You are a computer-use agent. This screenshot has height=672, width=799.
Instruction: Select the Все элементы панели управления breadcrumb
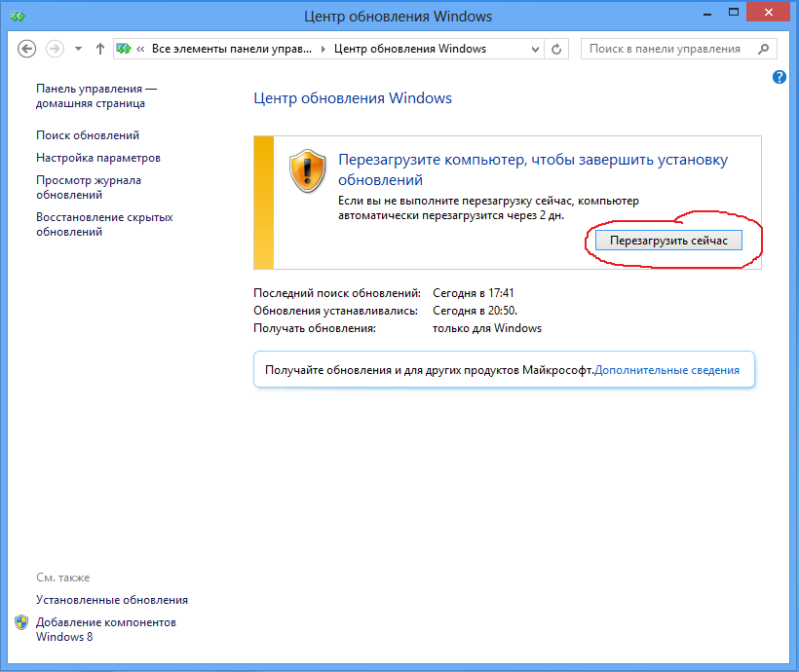234,49
